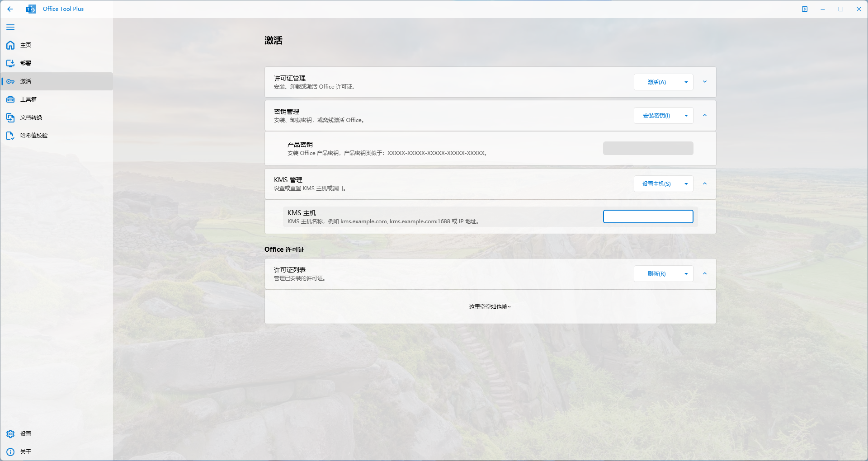
Task: Collapse the 许可证管理 panel chevron
Action: tap(704, 82)
